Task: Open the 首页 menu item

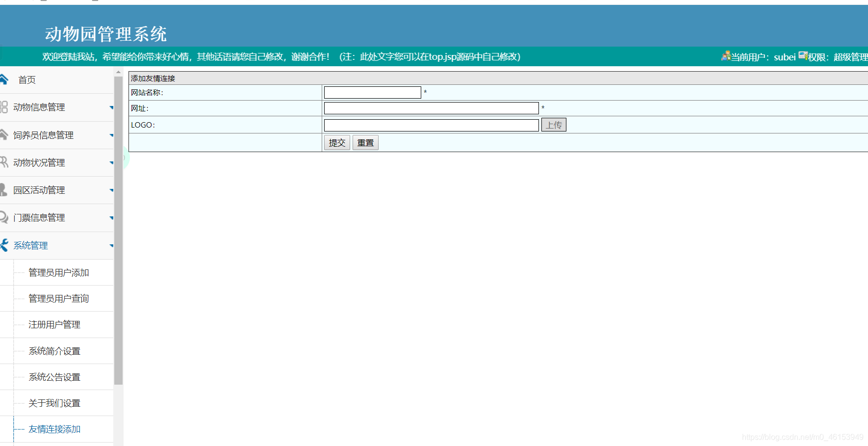Action: pyautogui.click(x=27, y=79)
